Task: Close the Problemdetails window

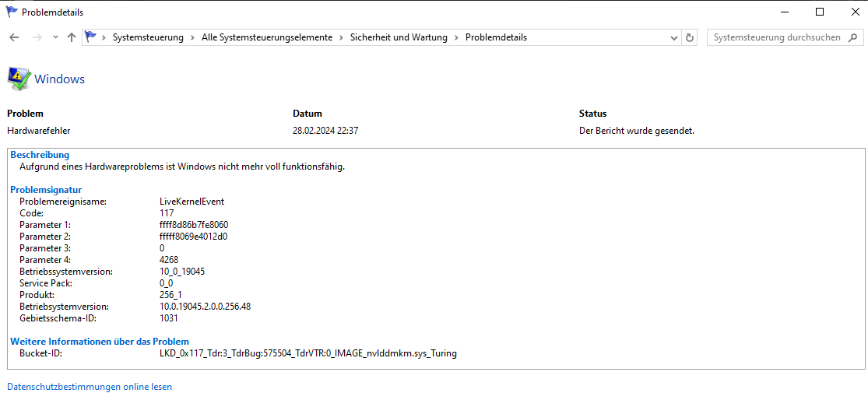Action: [855, 12]
